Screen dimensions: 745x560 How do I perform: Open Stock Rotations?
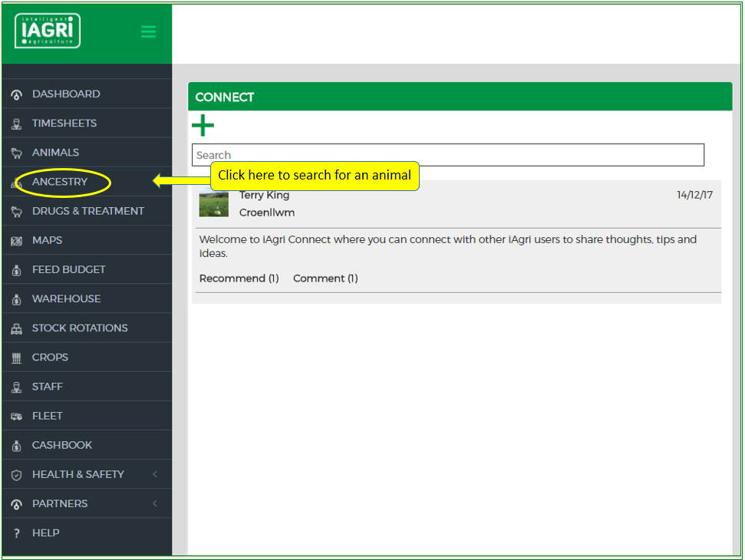(87, 328)
